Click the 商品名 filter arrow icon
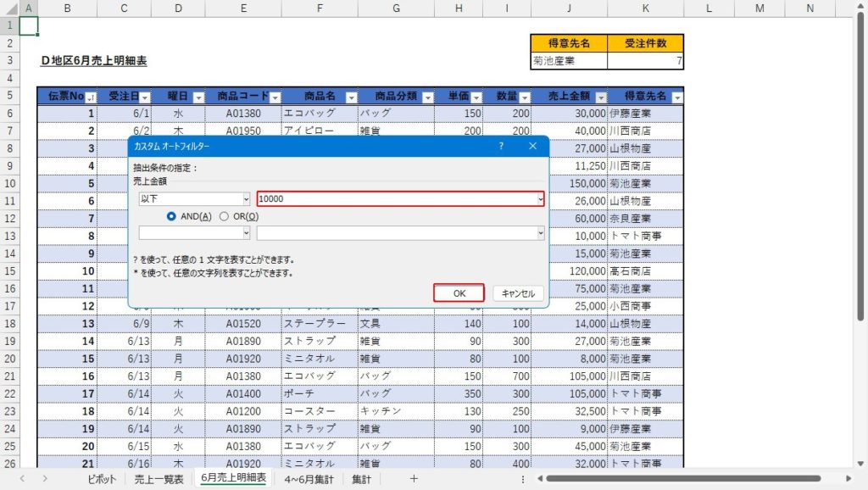The image size is (868, 490). (x=350, y=97)
